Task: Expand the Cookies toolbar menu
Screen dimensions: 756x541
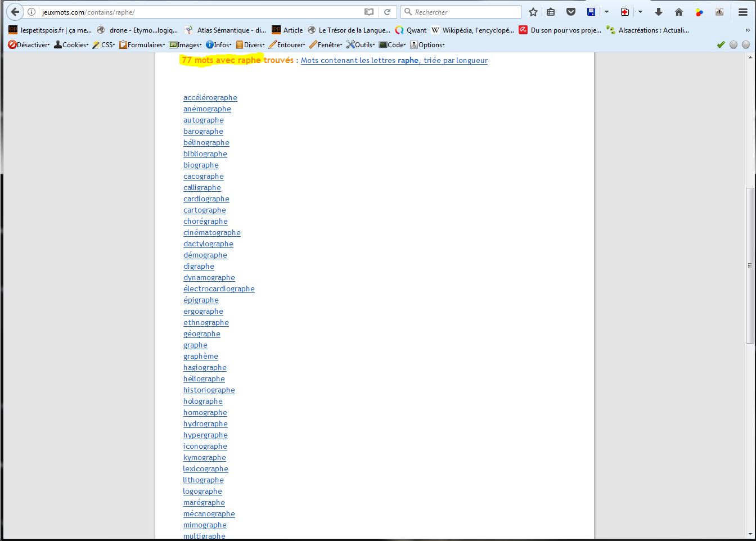Action: [71, 44]
